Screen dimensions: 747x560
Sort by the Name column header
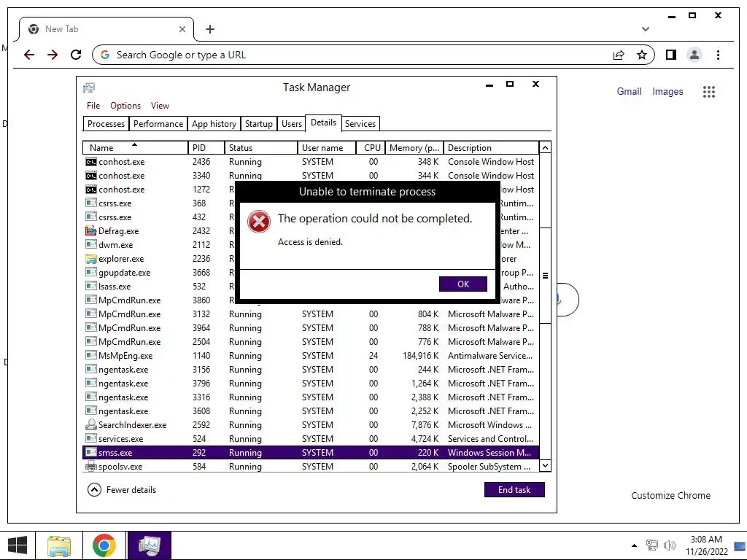135,147
